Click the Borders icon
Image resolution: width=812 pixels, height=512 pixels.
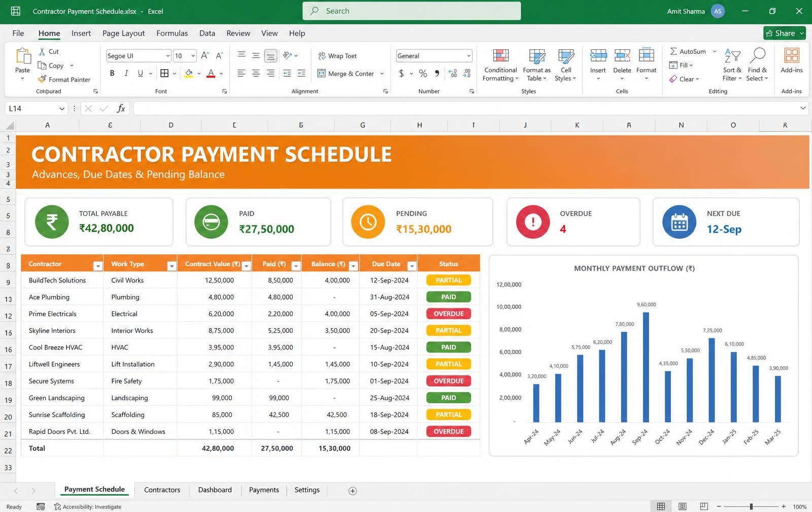(164, 73)
